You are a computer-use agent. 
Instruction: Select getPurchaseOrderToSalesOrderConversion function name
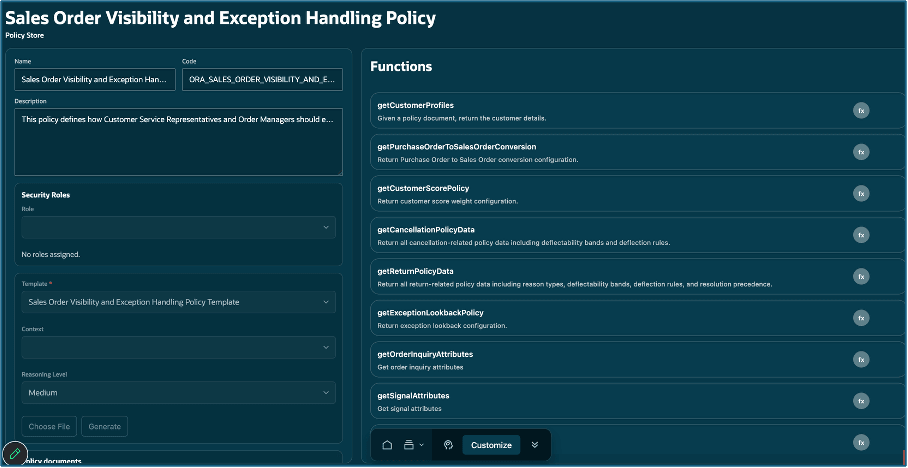click(457, 147)
